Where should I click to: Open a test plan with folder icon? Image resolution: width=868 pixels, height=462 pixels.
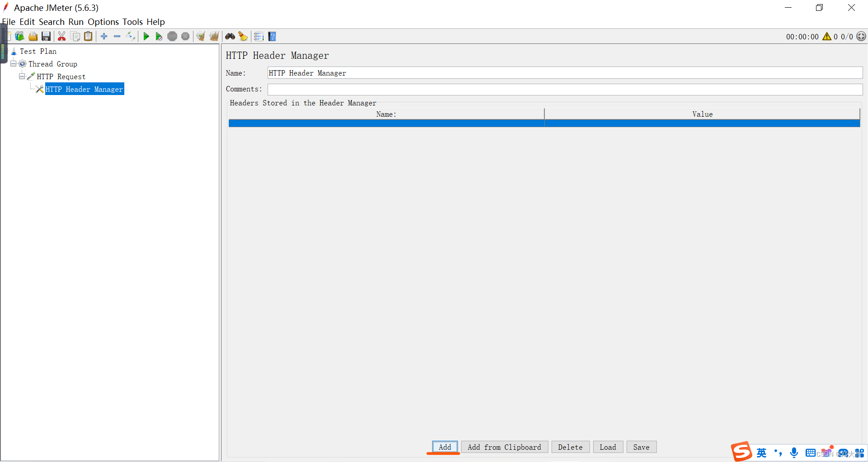click(33, 36)
